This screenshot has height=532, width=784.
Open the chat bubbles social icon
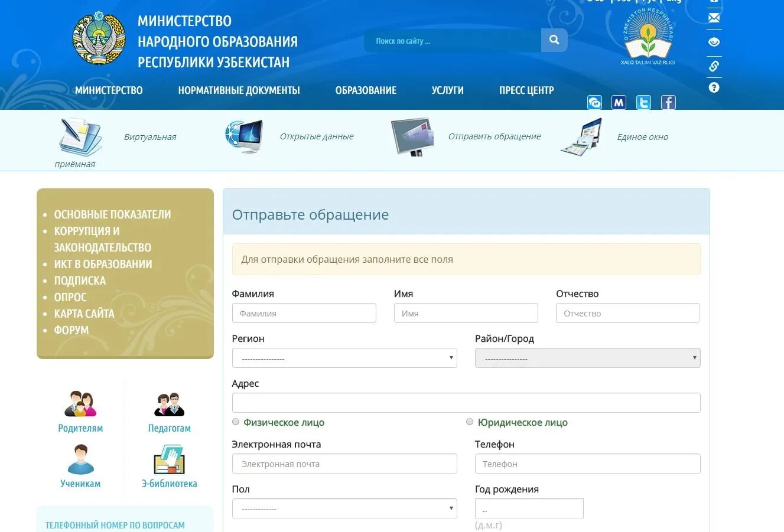coord(594,102)
